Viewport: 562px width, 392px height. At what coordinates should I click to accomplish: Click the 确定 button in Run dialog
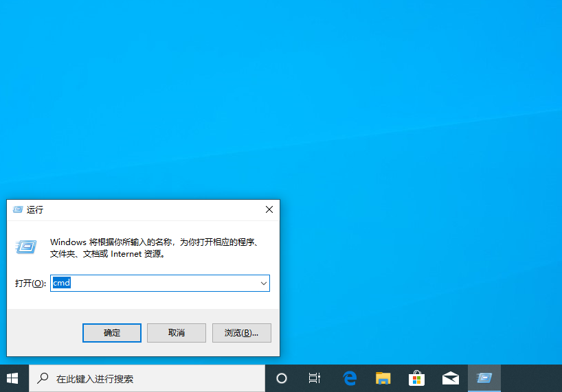coord(112,333)
